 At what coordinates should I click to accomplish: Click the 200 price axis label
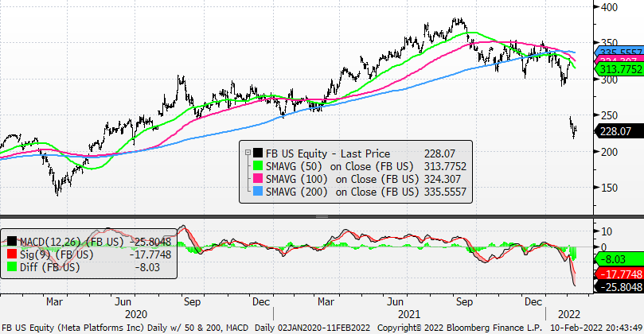609,152
